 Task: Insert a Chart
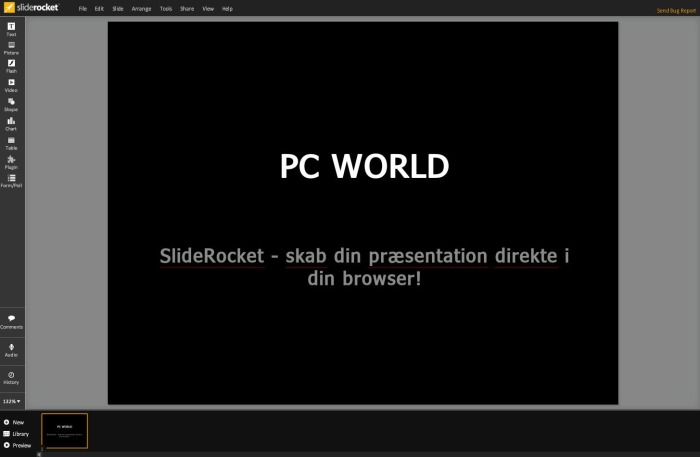[x=11, y=124]
